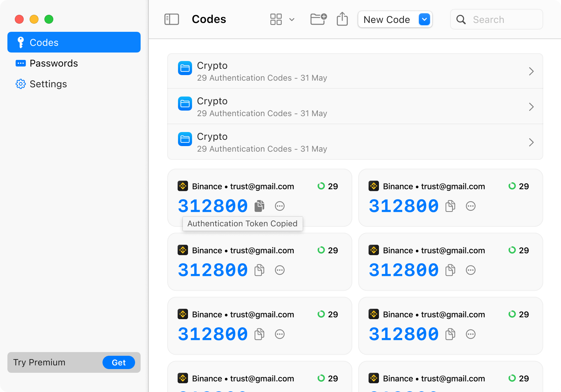561x392 pixels.
Task: Open the second Crypto folder row
Action: pos(355,107)
